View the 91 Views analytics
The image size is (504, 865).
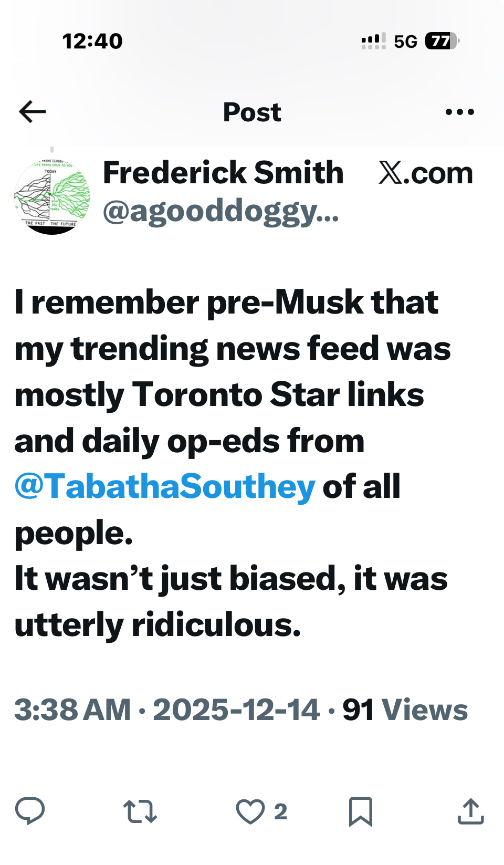[x=405, y=710]
